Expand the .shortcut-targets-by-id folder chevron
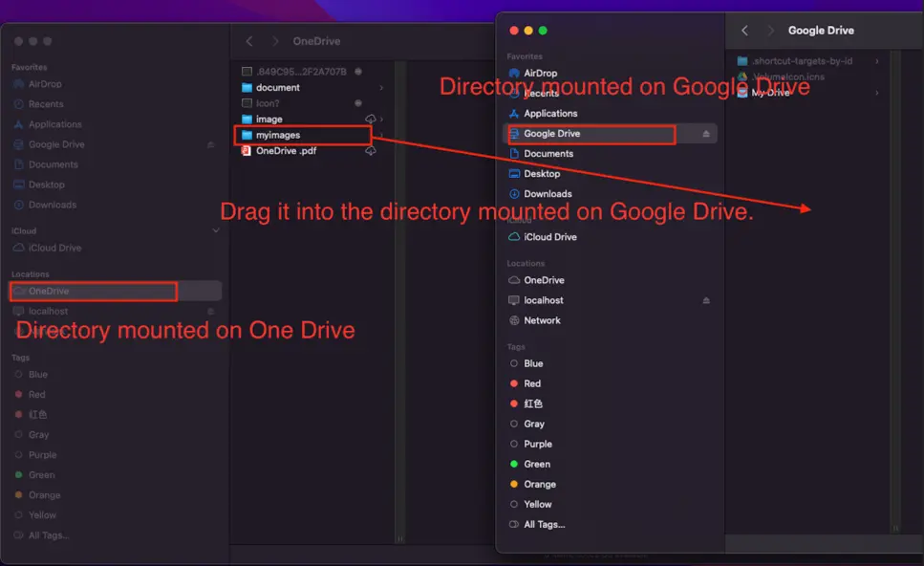This screenshot has height=566, width=924. pos(877,61)
